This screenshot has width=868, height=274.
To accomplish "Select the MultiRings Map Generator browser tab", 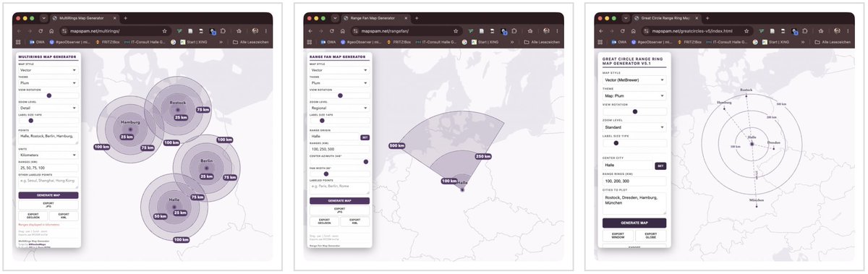I will tap(85, 17).
